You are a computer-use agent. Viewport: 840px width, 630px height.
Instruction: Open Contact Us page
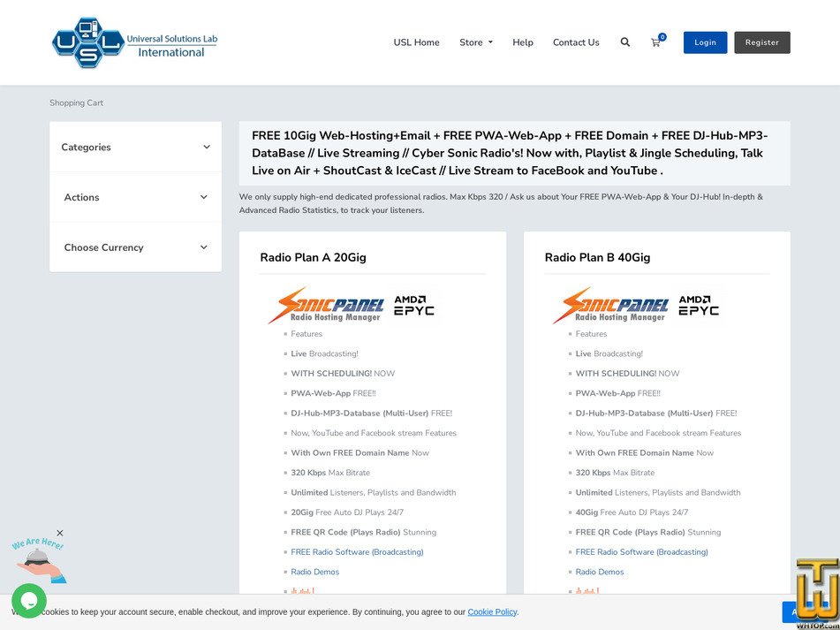(576, 42)
